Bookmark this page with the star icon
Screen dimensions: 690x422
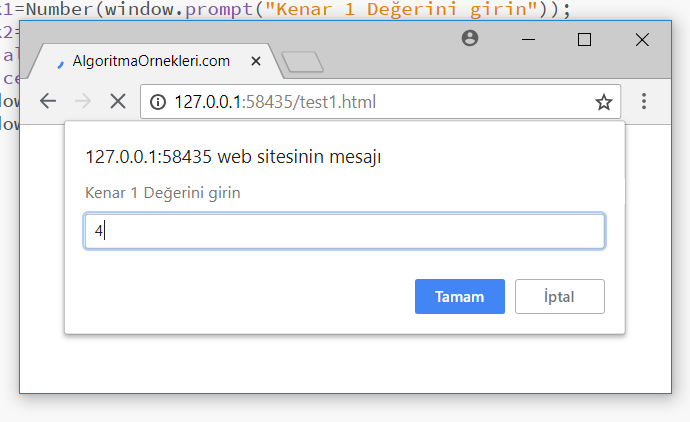point(604,101)
